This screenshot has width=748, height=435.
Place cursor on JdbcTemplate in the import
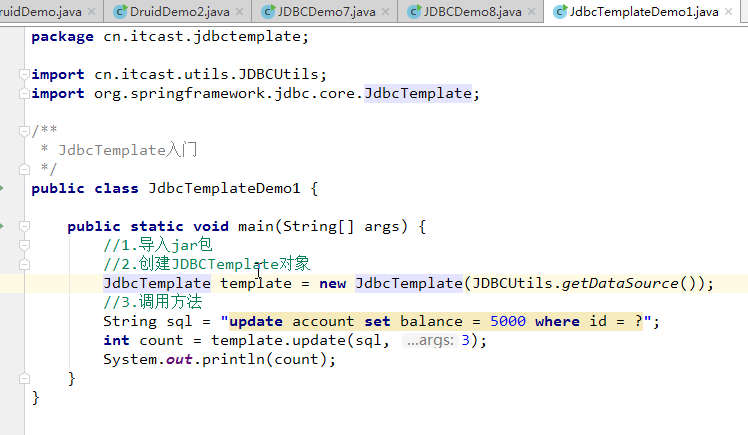(418, 93)
